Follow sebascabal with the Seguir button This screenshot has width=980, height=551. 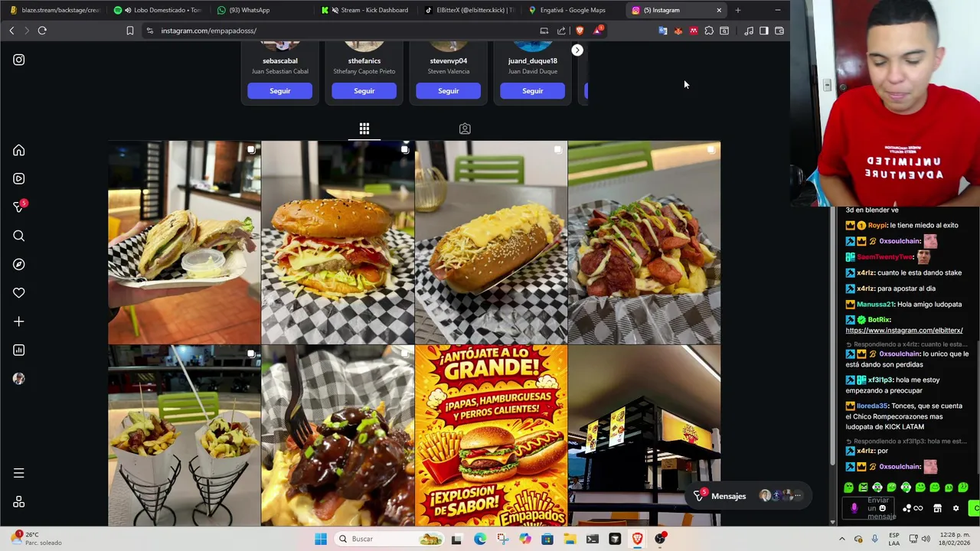(x=279, y=91)
